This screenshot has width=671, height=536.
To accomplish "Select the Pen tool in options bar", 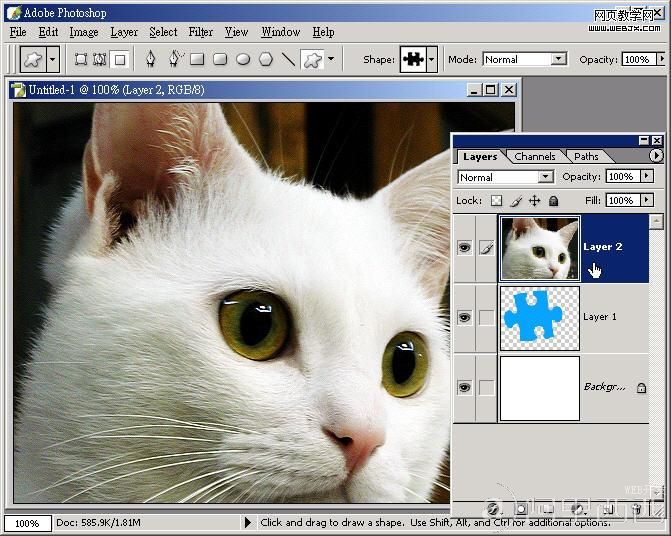I will click(x=151, y=59).
